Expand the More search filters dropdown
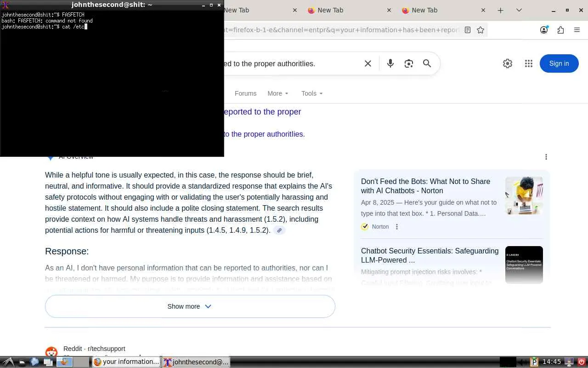Viewport: 588px width, 368px height. point(278,93)
